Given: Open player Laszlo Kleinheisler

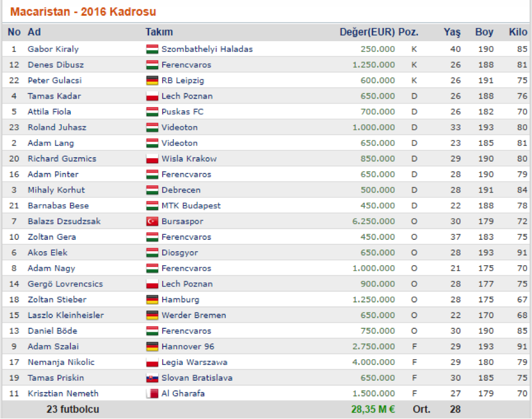Looking at the screenshot, I should tap(66, 315).
